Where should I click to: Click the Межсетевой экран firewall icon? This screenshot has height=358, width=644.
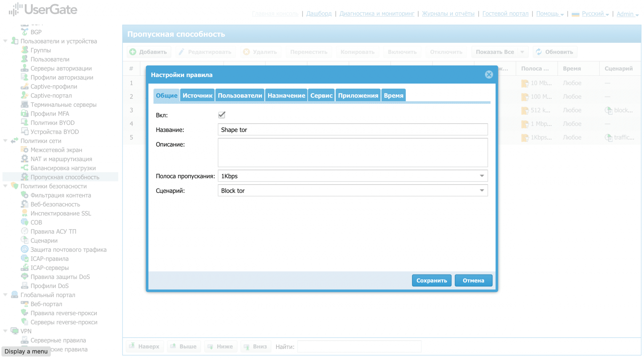point(24,150)
